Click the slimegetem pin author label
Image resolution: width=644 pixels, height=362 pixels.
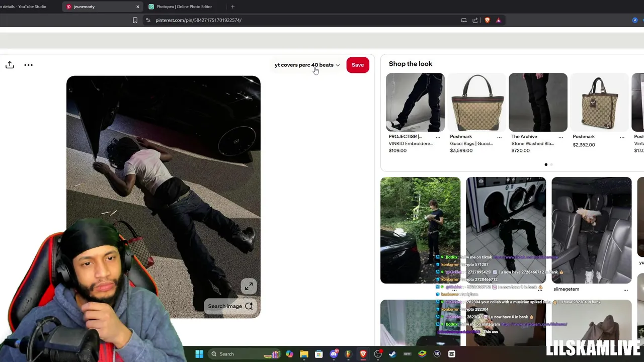[x=566, y=289]
